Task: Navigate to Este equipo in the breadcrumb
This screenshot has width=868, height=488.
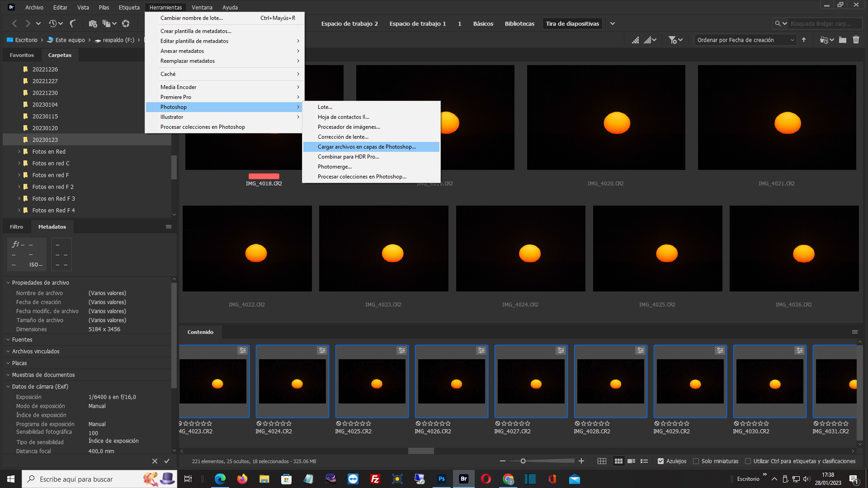Action: tap(69, 40)
